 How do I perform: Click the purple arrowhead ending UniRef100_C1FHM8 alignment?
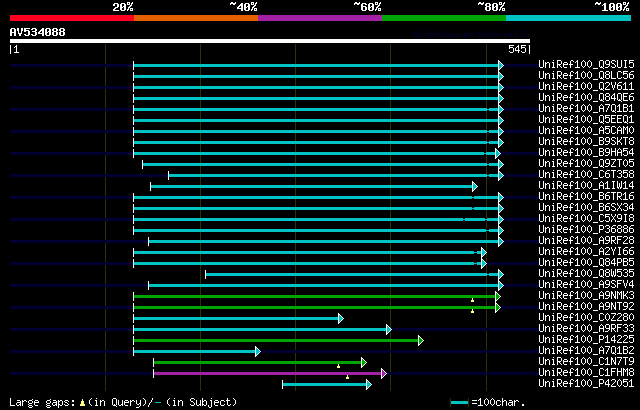[384, 374]
